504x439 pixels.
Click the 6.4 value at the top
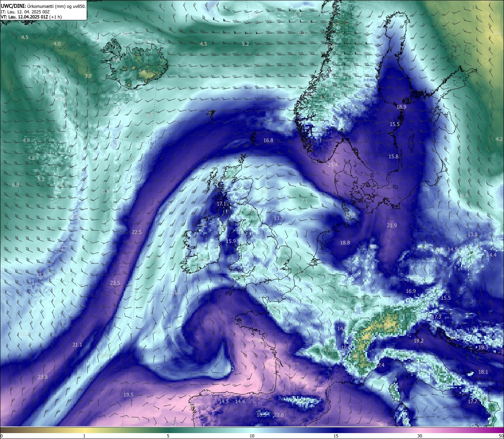298,14
